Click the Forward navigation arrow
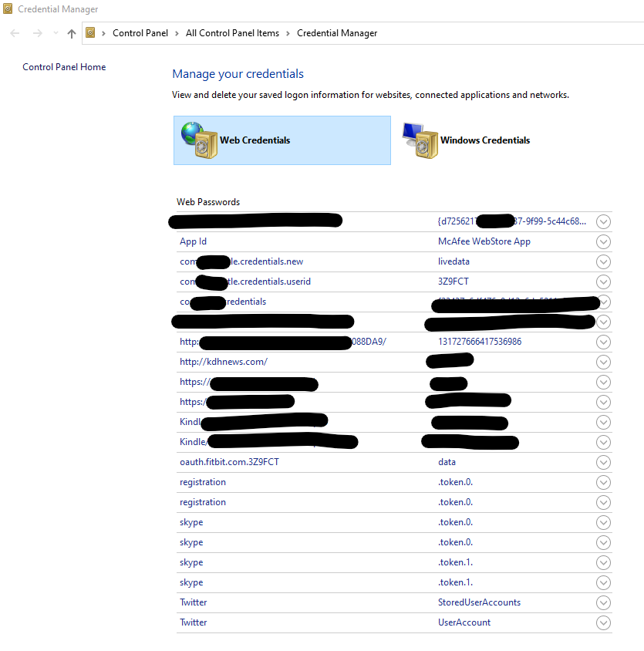The image size is (644, 651). [x=37, y=33]
